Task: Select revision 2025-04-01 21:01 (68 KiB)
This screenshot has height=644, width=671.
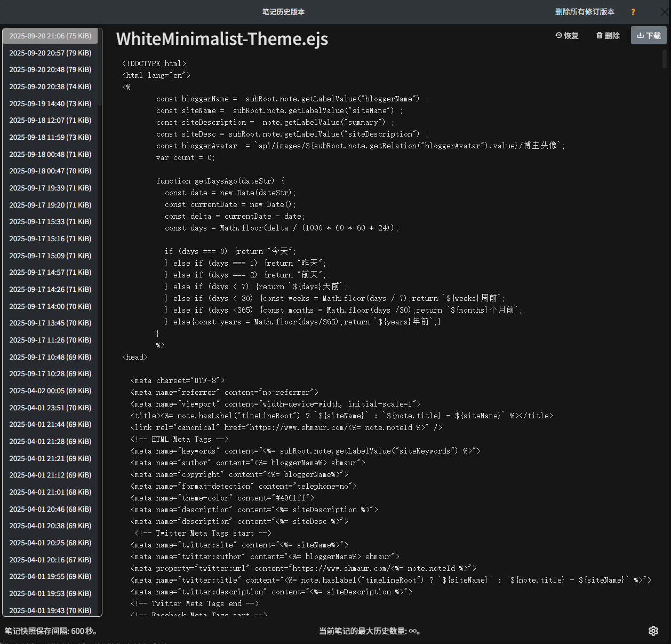Action: click(50, 492)
